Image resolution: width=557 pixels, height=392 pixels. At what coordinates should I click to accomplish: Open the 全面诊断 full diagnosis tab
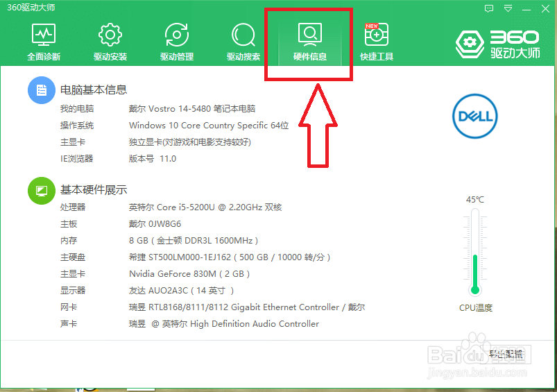pyautogui.click(x=44, y=42)
